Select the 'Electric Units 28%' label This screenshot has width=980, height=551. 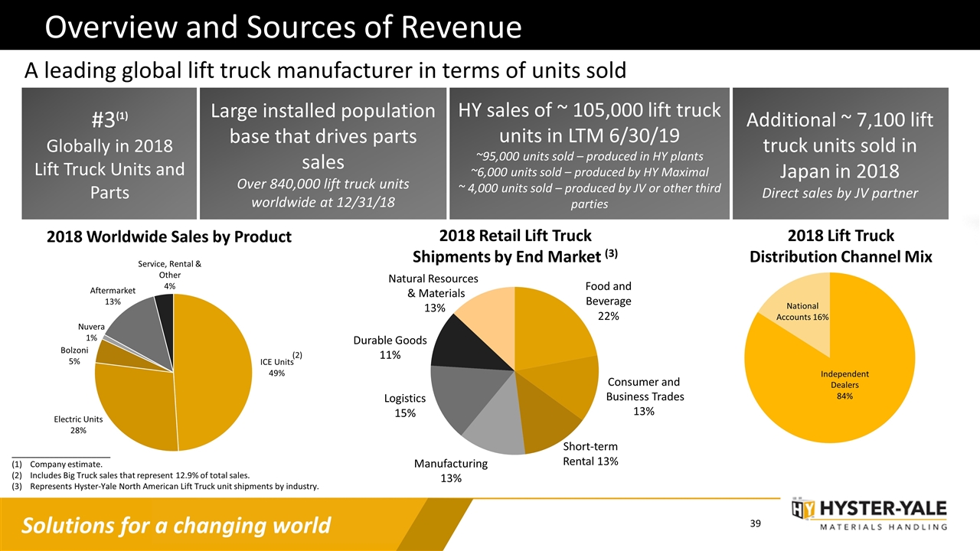click(78, 425)
